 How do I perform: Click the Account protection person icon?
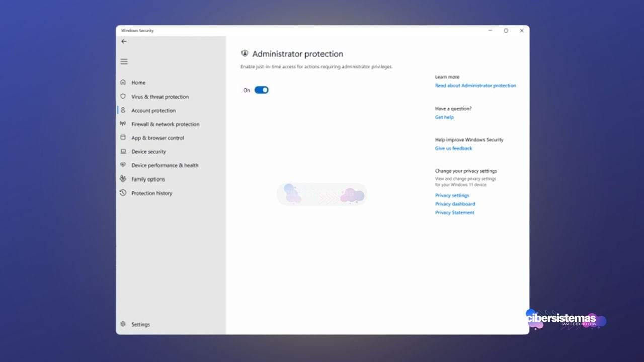[x=123, y=110]
